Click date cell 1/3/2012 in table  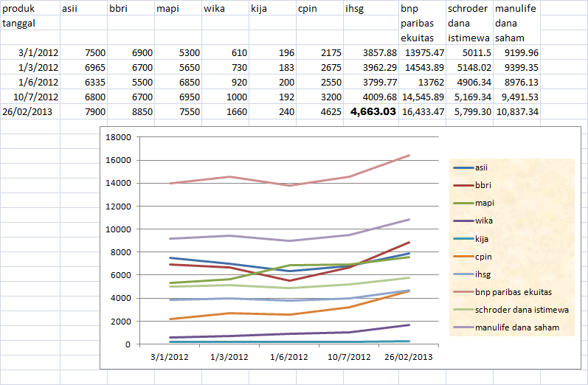click(30, 67)
